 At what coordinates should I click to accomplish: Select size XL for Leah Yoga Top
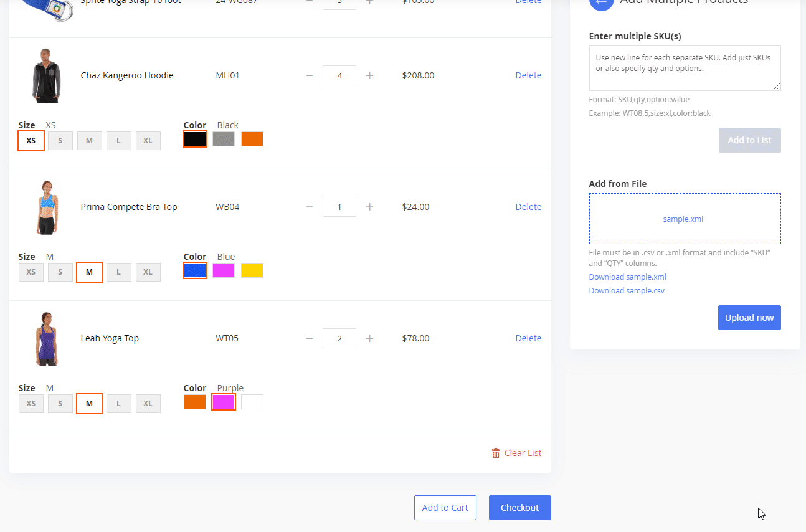click(148, 404)
